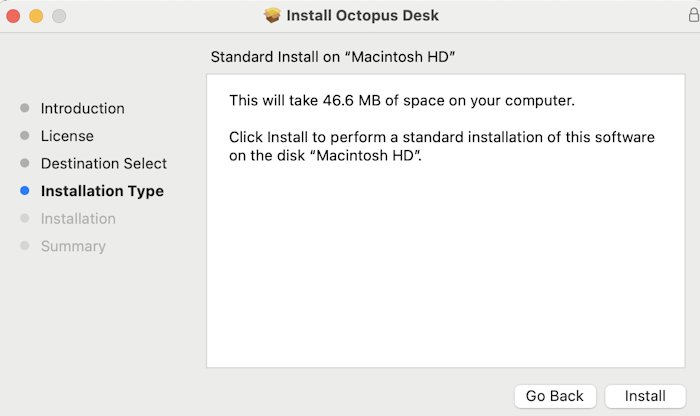700x416 pixels.
Task: Click the package box icon in title
Action: click(272, 16)
